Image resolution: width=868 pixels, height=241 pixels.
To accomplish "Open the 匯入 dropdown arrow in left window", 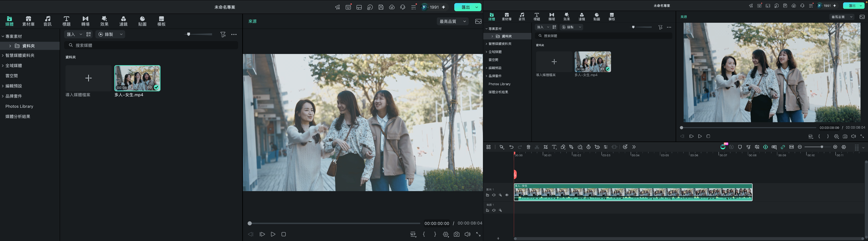I will pos(81,34).
